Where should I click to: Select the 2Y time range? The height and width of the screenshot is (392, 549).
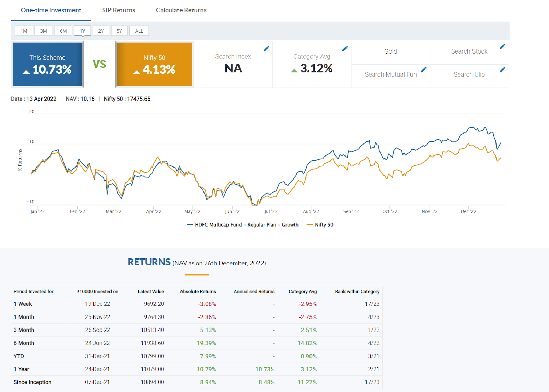(x=101, y=31)
